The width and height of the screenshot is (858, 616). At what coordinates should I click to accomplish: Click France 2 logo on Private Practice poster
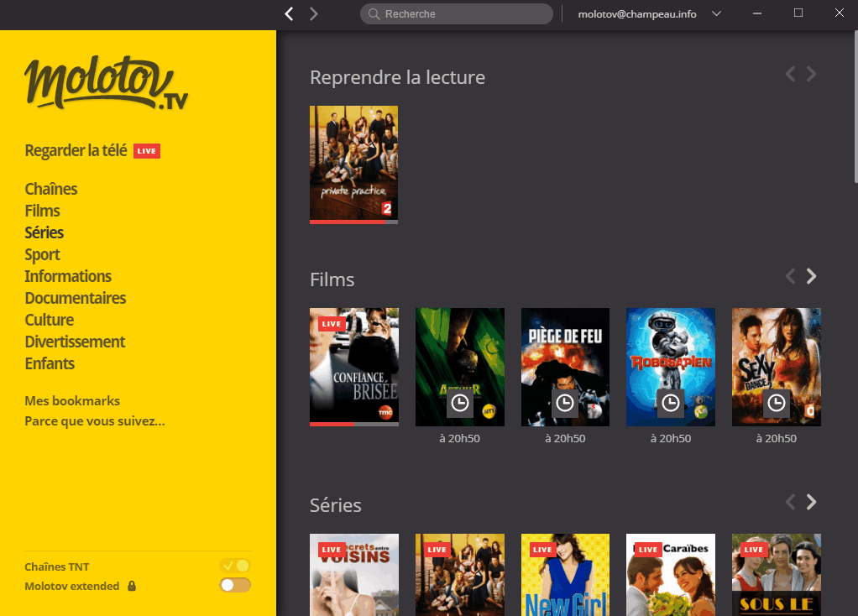click(x=387, y=208)
